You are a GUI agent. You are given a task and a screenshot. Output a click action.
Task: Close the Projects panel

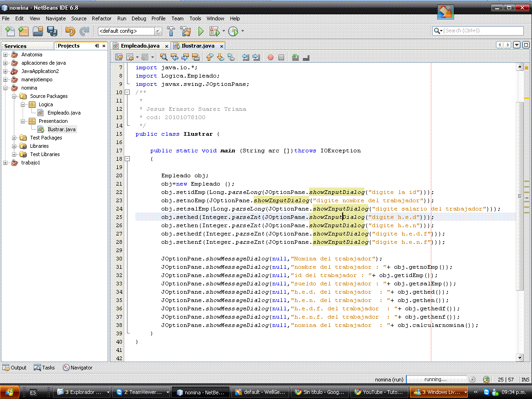(104, 46)
